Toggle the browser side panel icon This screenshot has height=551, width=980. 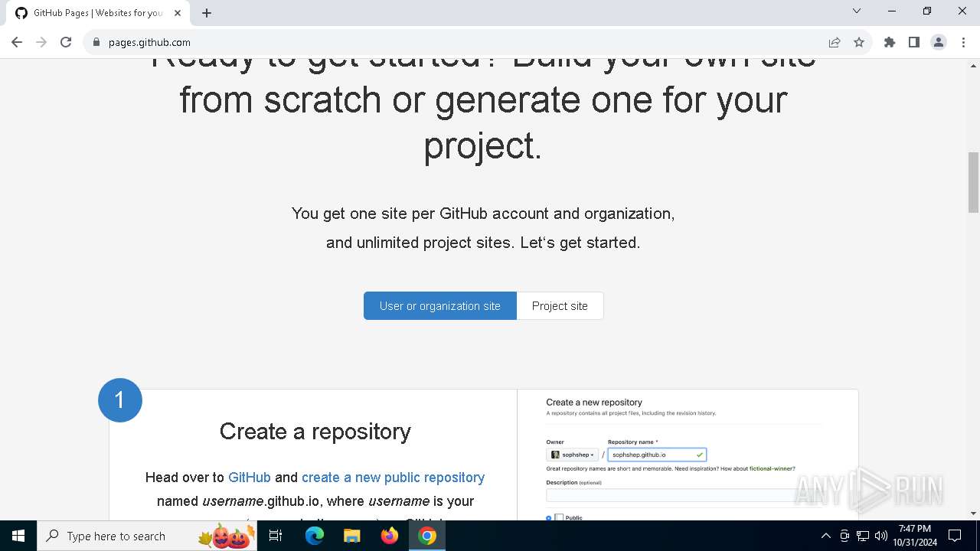point(914,42)
